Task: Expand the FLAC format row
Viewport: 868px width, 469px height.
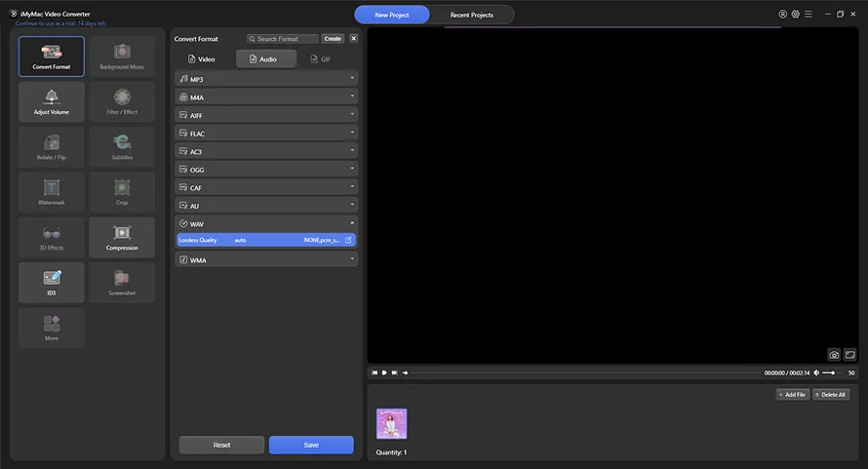Action: click(x=266, y=134)
